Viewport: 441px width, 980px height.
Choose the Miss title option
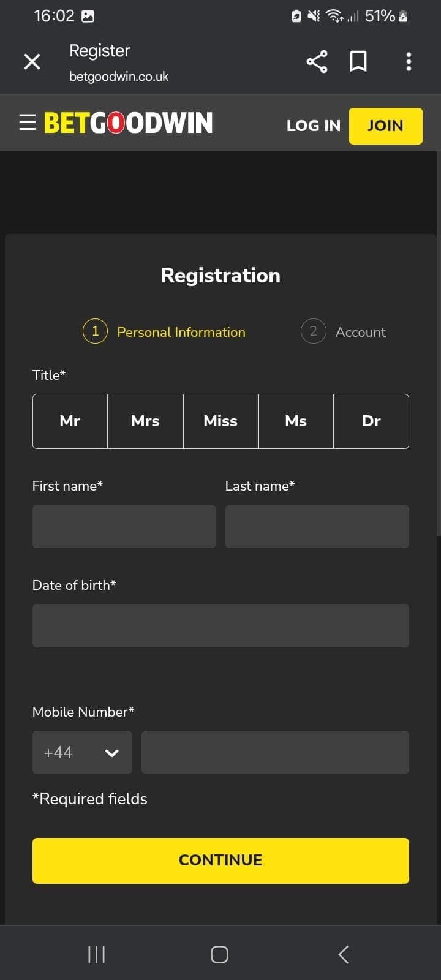point(221,421)
